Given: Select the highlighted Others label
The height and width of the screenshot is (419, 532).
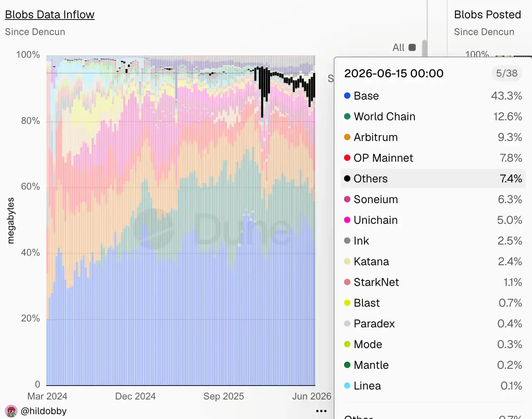Looking at the screenshot, I should point(371,178).
